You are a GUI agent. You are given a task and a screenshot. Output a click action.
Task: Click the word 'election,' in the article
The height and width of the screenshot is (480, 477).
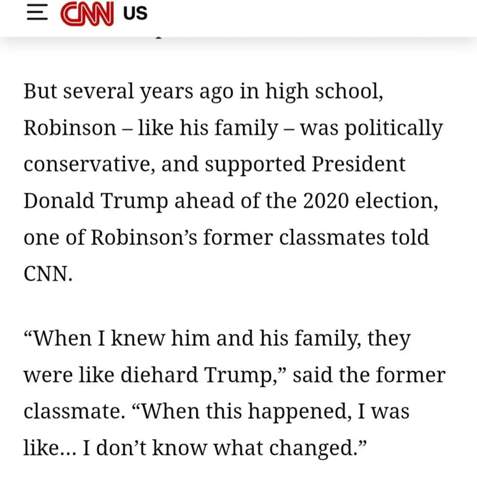tap(396, 201)
